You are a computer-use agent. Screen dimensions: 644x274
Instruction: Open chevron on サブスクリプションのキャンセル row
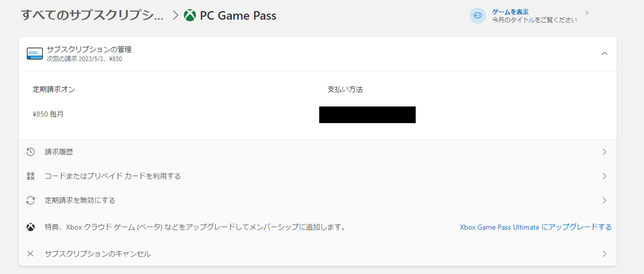click(x=605, y=254)
